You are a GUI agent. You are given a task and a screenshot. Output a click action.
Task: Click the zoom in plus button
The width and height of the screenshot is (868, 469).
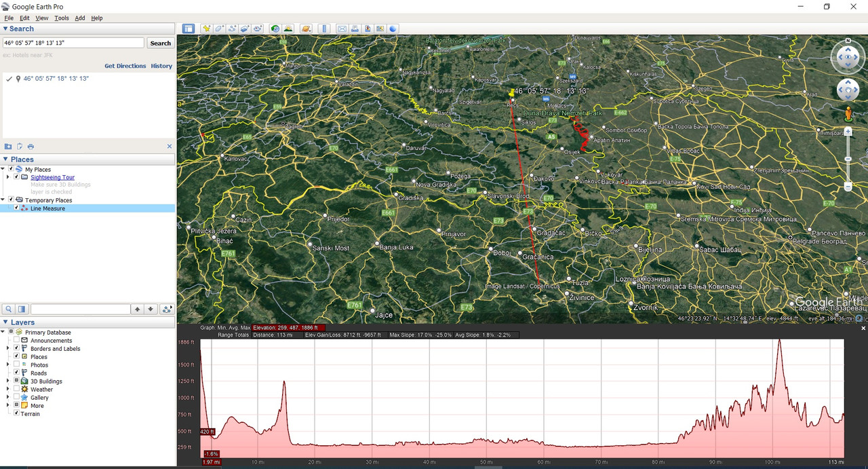point(848,132)
